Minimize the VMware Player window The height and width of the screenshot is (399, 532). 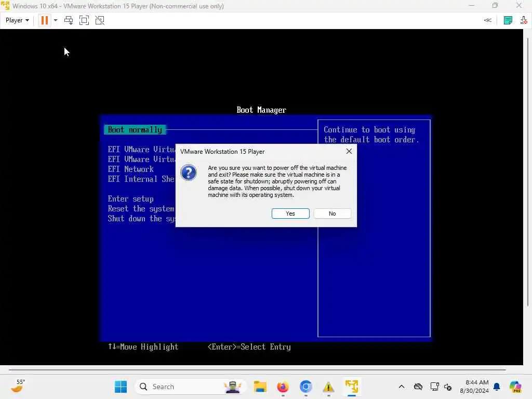click(x=472, y=6)
